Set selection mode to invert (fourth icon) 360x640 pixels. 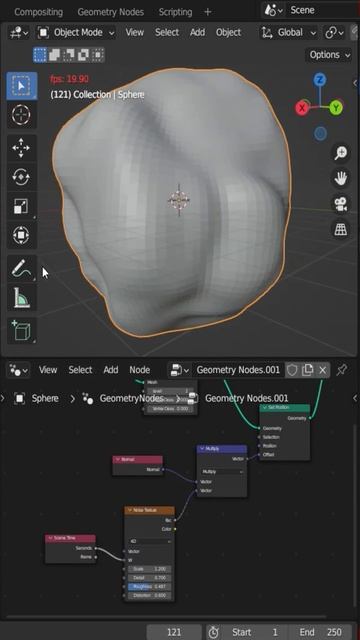(x=83, y=54)
